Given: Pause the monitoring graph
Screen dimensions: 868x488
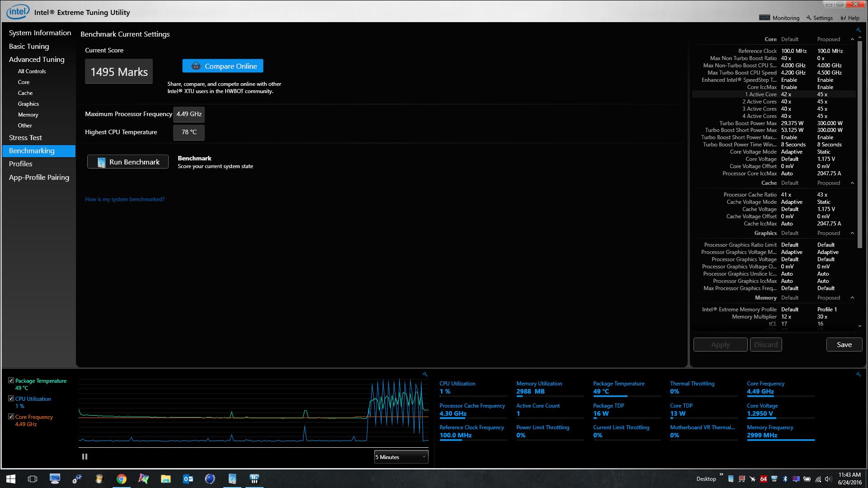Looking at the screenshot, I should [x=85, y=457].
